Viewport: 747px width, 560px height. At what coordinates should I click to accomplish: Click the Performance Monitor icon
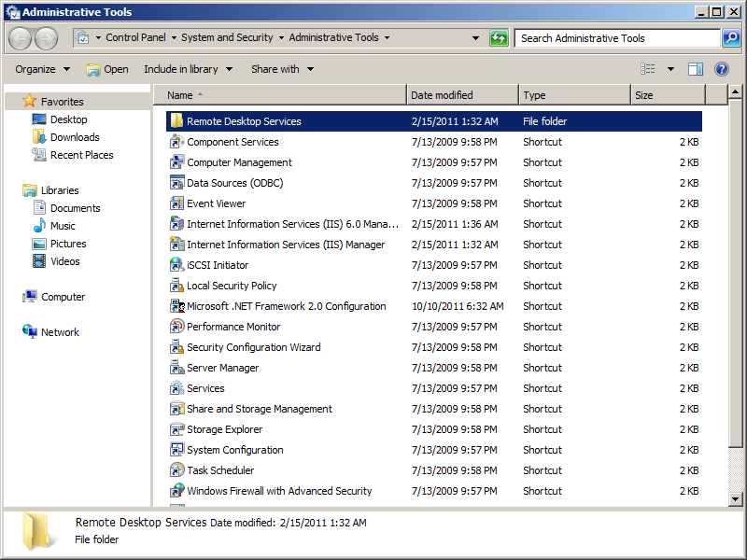point(176,326)
